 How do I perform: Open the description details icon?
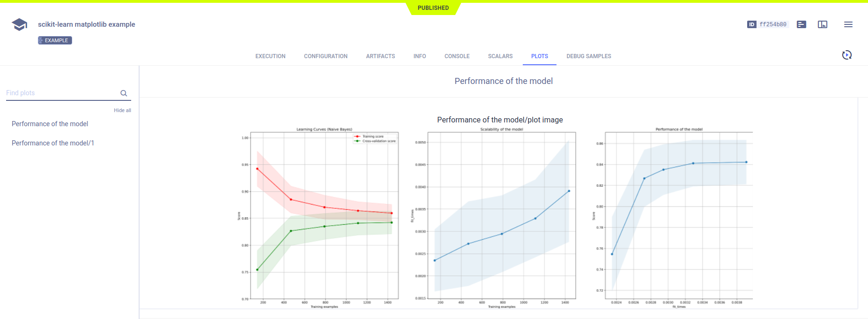[x=801, y=24]
